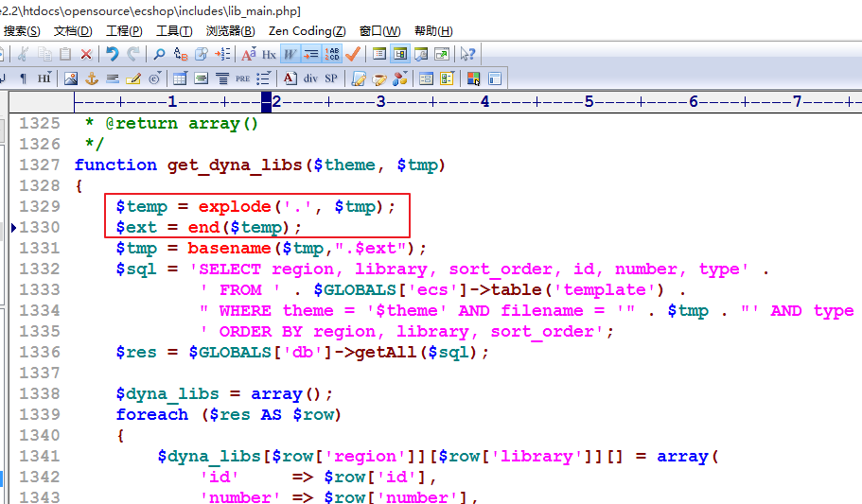Screen dimensions: 862x504
Task: Open the HI heading dropdown
Action: [x=44, y=78]
